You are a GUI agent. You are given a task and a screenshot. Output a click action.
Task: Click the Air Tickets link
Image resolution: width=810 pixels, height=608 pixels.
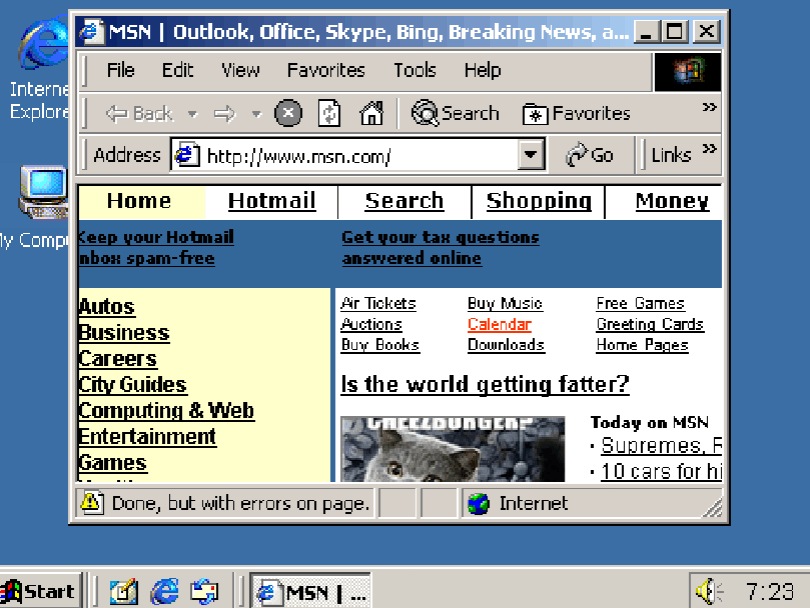click(x=378, y=303)
